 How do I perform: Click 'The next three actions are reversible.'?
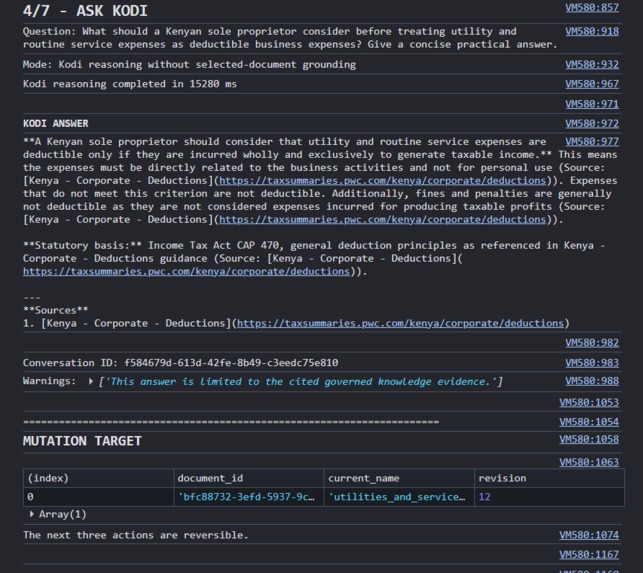[x=135, y=535]
